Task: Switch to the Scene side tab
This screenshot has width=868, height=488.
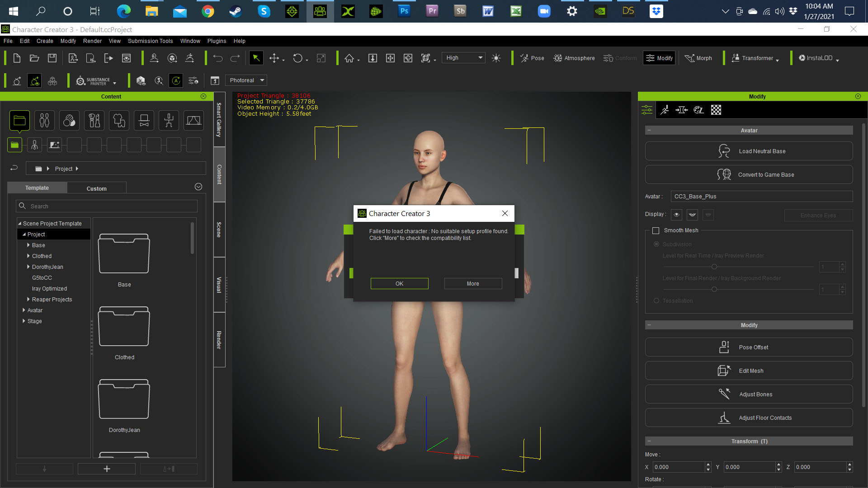Action: coord(219,230)
